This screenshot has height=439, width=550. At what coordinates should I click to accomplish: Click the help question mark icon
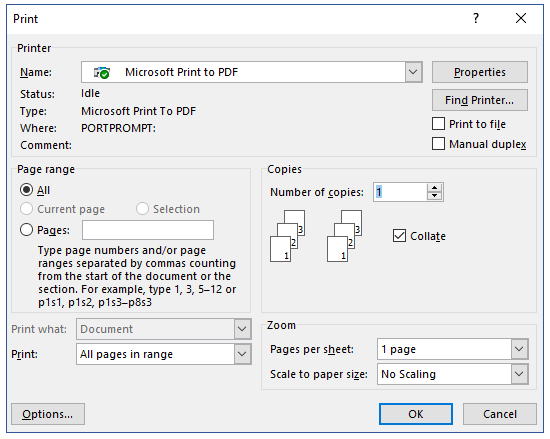coord(476,18)
